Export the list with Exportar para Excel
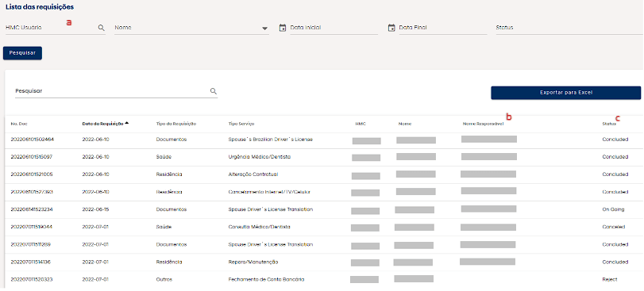 point(565,93)
